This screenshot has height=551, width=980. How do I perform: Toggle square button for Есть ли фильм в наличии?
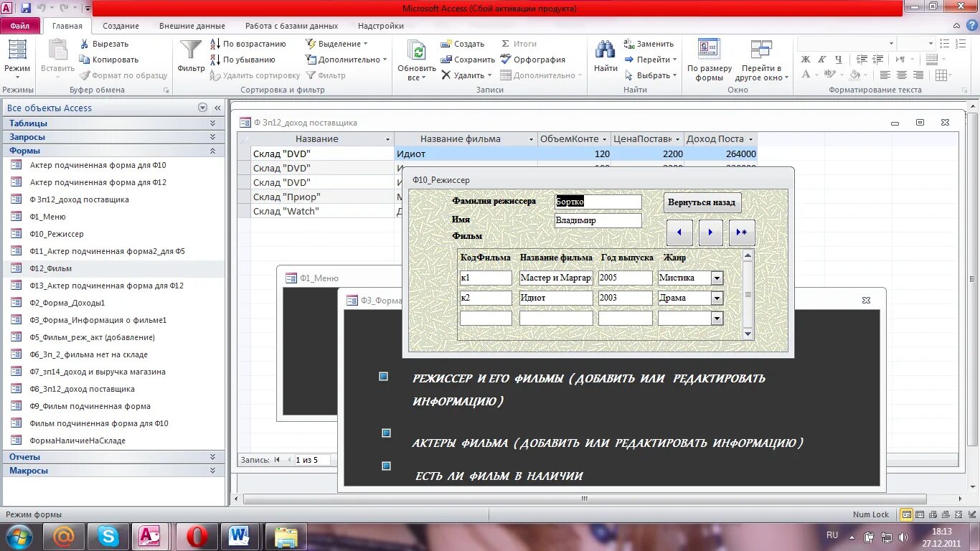click(386, 466)
